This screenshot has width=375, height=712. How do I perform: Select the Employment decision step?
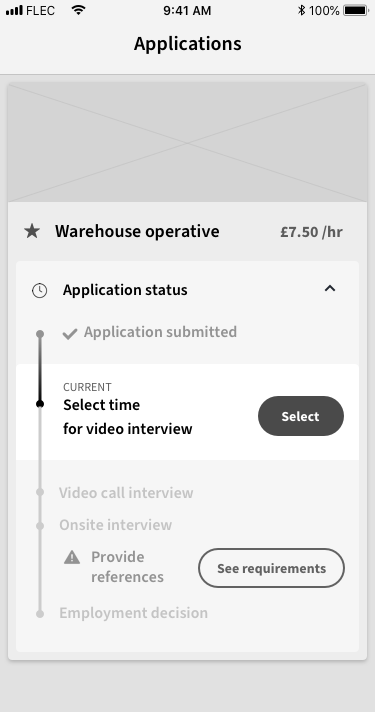click(x=133, y=613)
